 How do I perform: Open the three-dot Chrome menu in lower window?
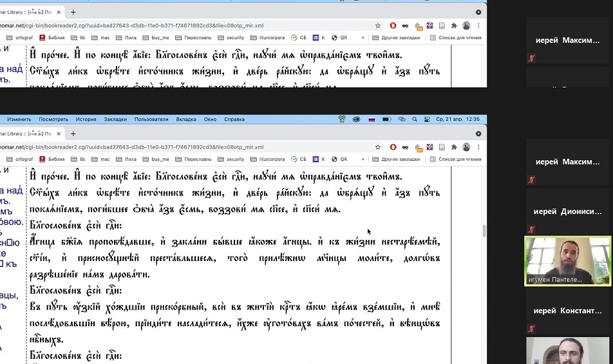(x=478, y=147)
